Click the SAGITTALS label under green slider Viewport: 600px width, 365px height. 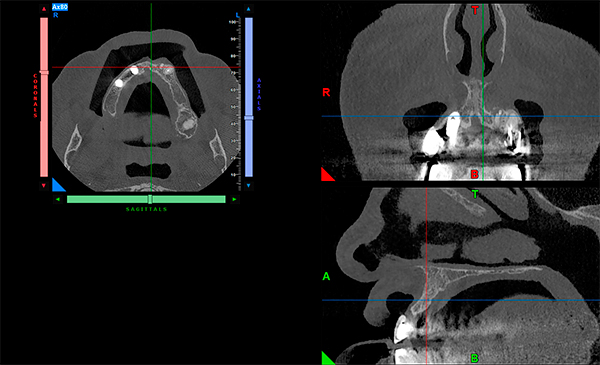(x=147, y=209)
